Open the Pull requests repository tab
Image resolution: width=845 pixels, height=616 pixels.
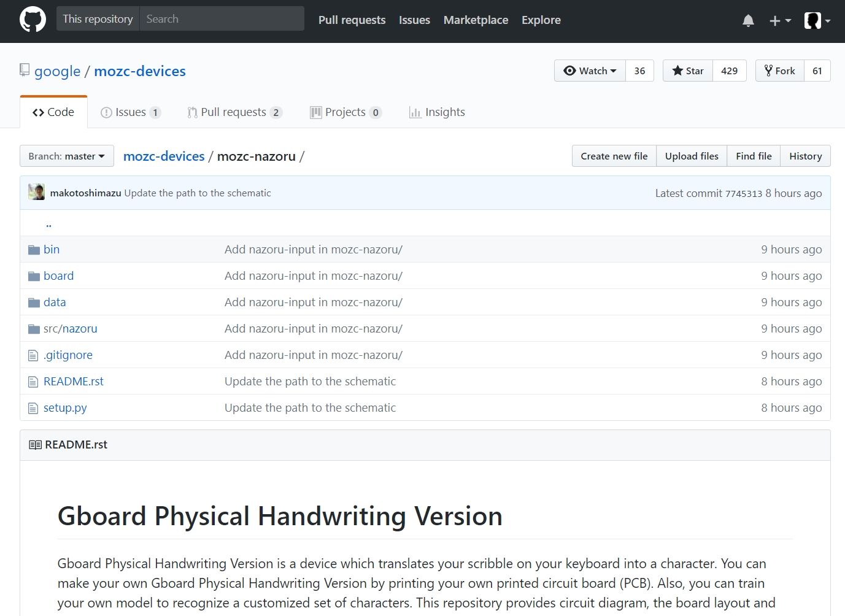pyautogui.click(x=234, y=112)
